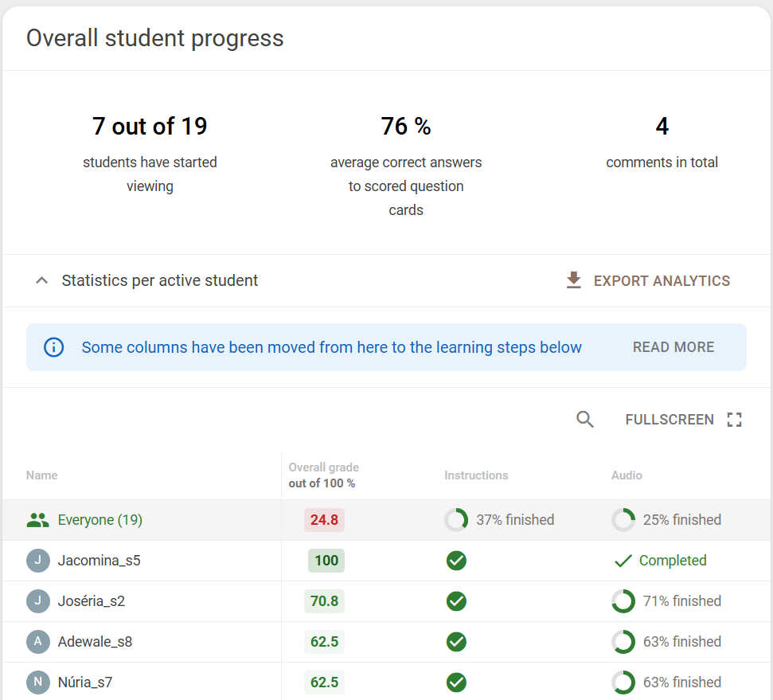
Task: Collapse Statistics per active student section
Action: click(x=42, y=280)
